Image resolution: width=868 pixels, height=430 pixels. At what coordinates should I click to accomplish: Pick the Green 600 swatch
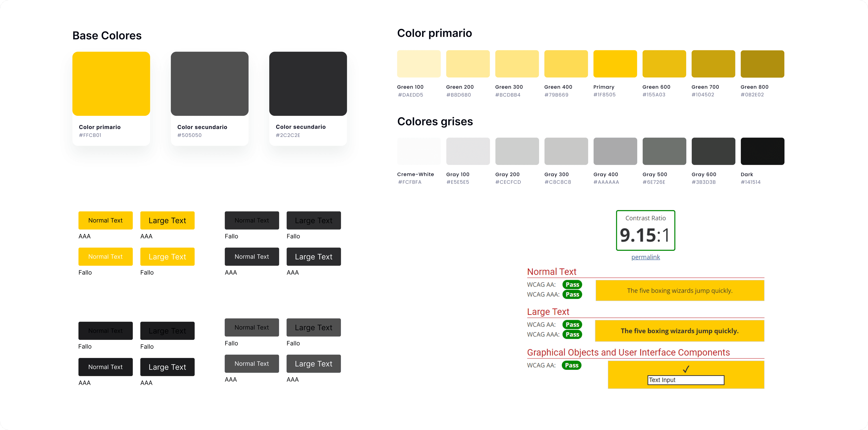pyautogui.click(x=664, y=64)
